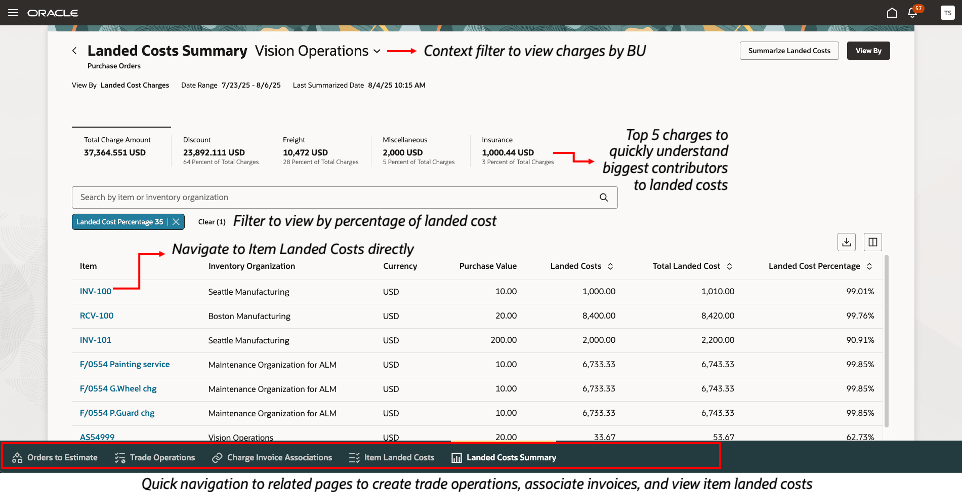Click the Date Range 7/23/25 - 8/6/25 text

point(231,85)
